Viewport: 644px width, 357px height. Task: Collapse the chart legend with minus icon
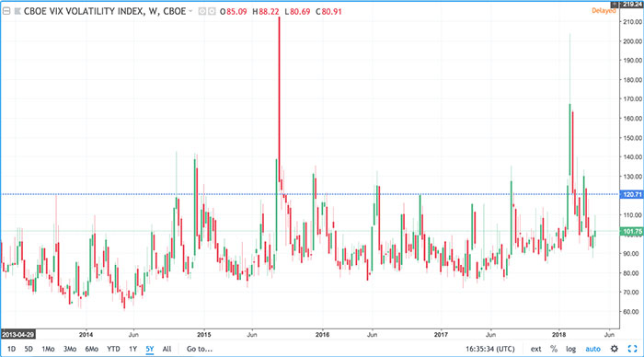[6, 12]
